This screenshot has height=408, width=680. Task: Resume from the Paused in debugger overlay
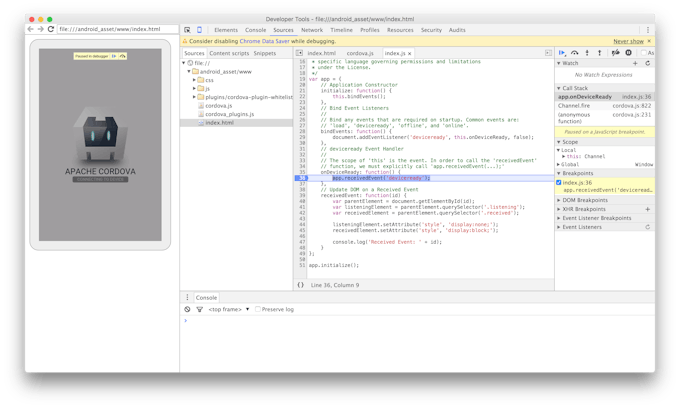pyautogui.click(x=114, y=56)
